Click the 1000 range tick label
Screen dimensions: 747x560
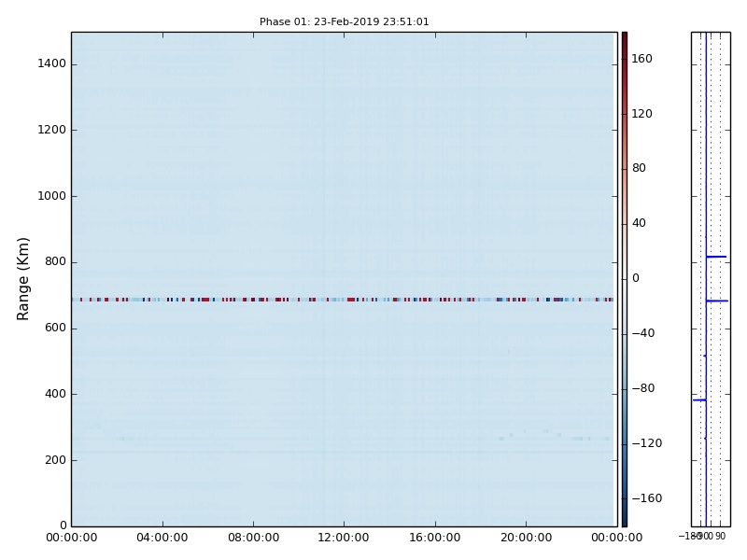coord(52,196)
